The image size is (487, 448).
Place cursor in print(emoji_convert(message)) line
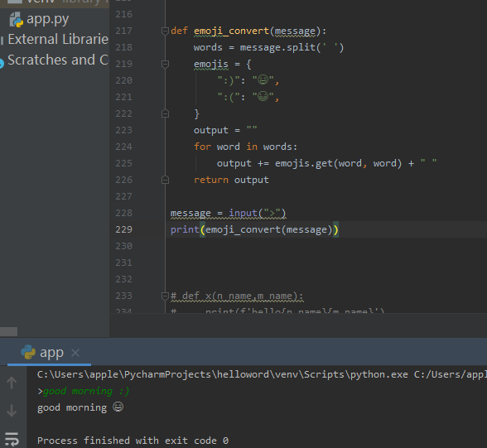click(254, 229)
